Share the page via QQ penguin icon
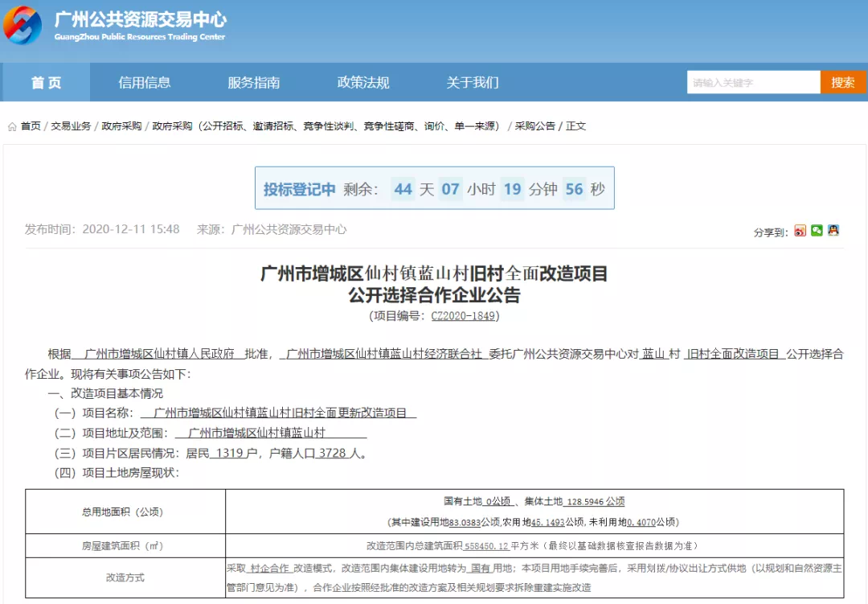868x604 pixels. 833,231
